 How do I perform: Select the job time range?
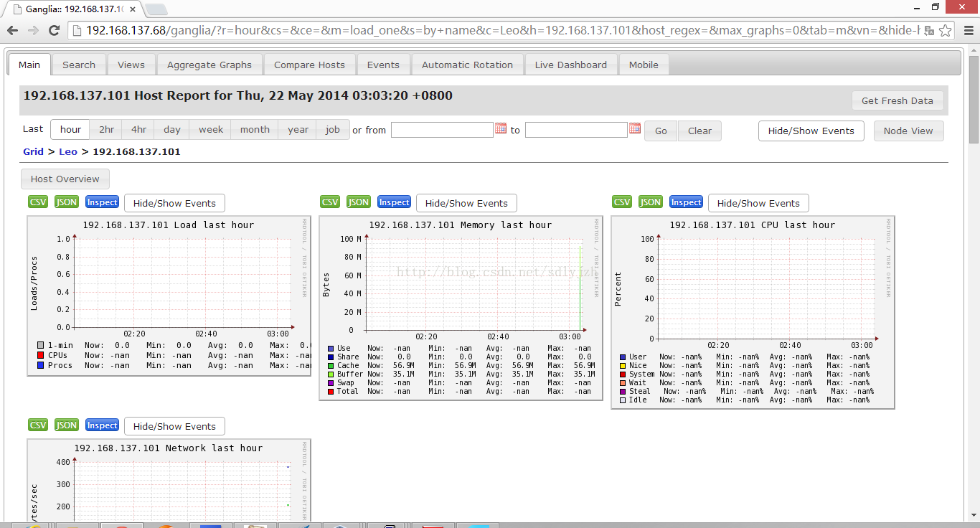coord(333,130)
